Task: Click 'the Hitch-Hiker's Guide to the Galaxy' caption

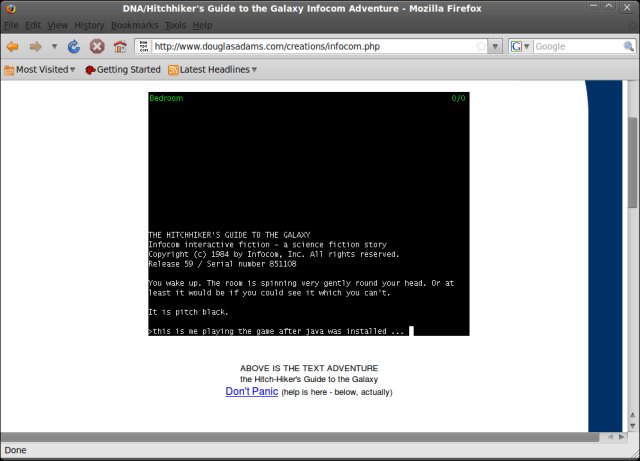Action: 309,379
